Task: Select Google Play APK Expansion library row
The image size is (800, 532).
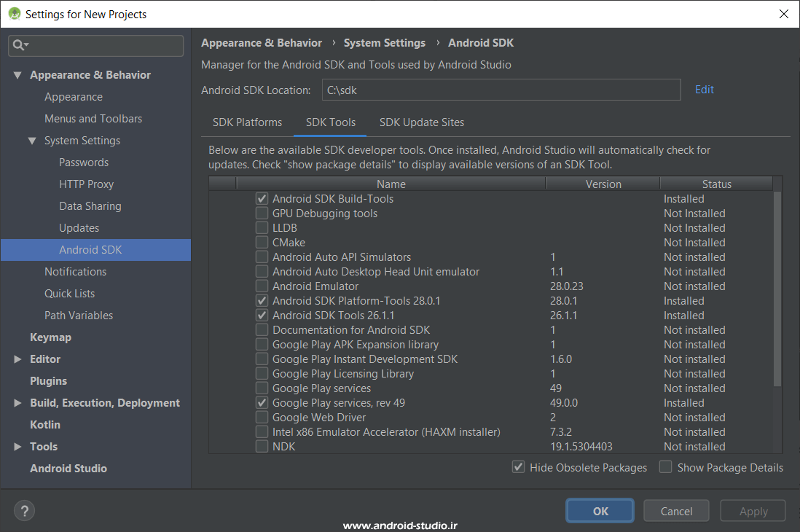Action: (491, 345)
